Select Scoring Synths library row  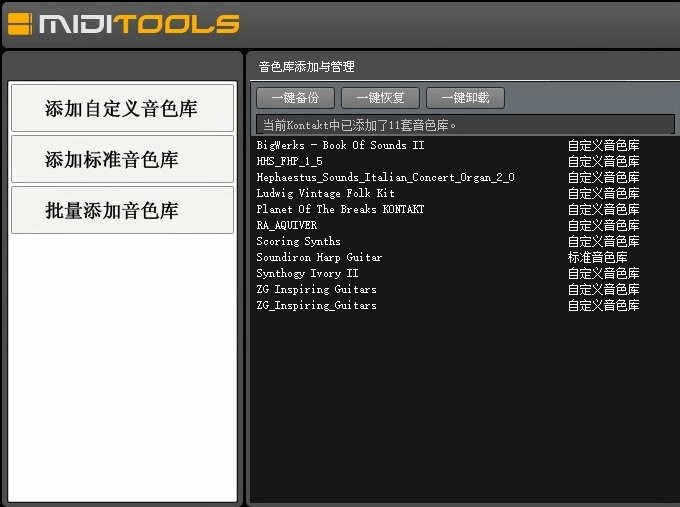464,242
